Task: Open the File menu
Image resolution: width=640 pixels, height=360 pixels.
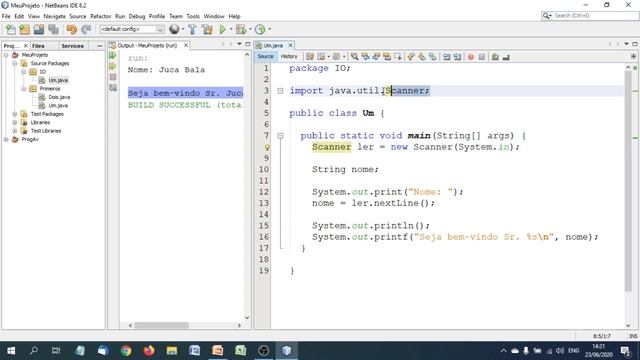Action: point(6,16)
